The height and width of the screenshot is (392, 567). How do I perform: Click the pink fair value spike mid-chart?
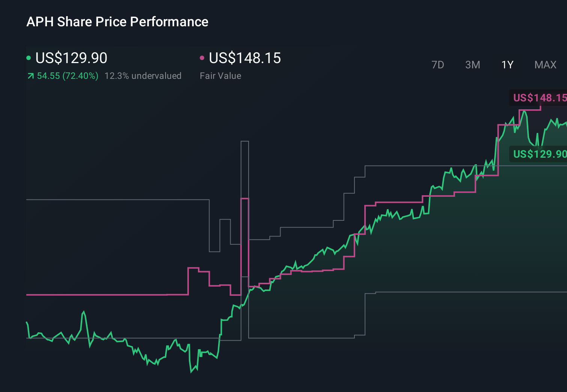point(244,199)
